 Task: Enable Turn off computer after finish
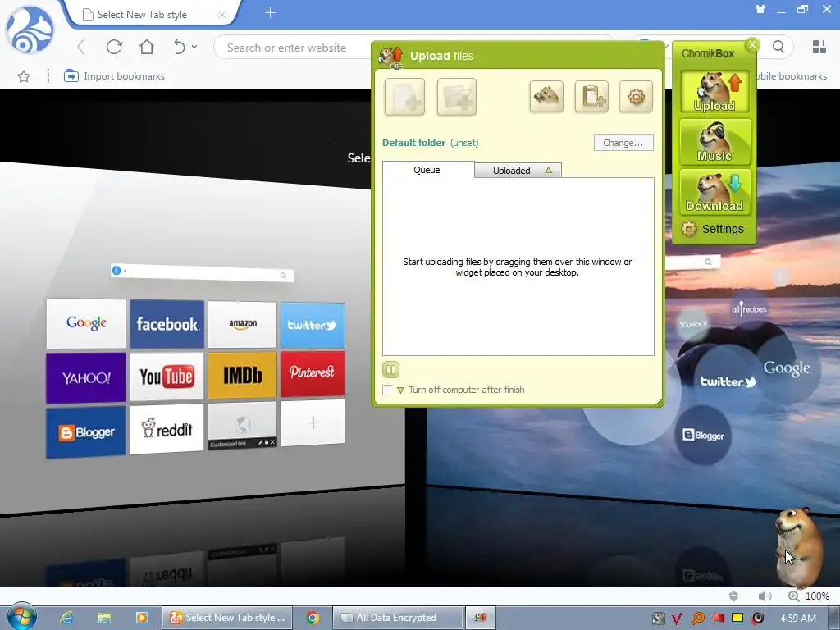coord(387,390)
